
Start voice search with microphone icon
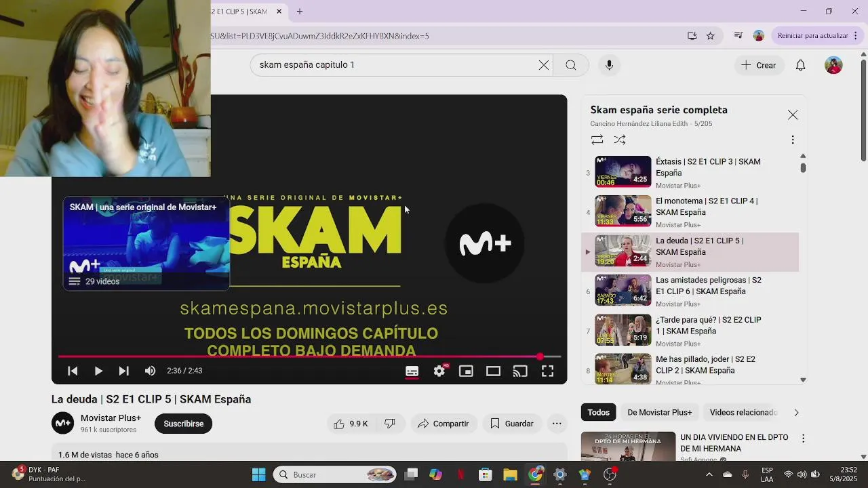pos(609,65)
